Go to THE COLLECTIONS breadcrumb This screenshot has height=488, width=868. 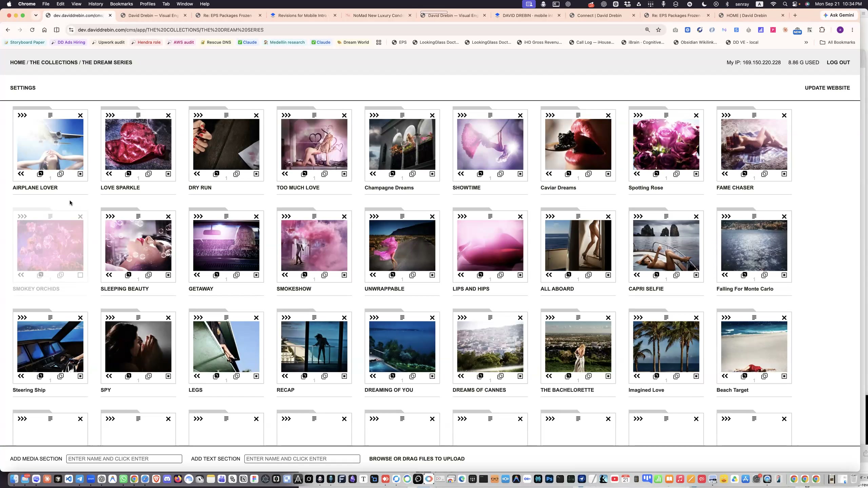tap(54, 62)
